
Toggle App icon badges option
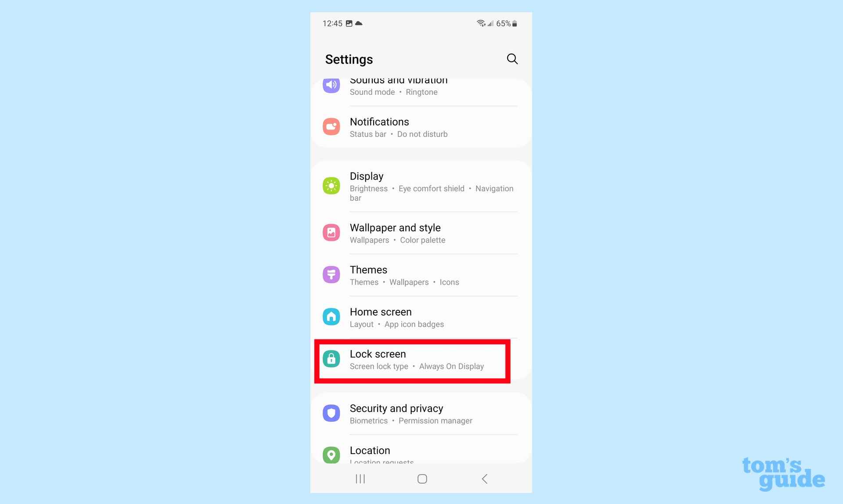point(414,324)
